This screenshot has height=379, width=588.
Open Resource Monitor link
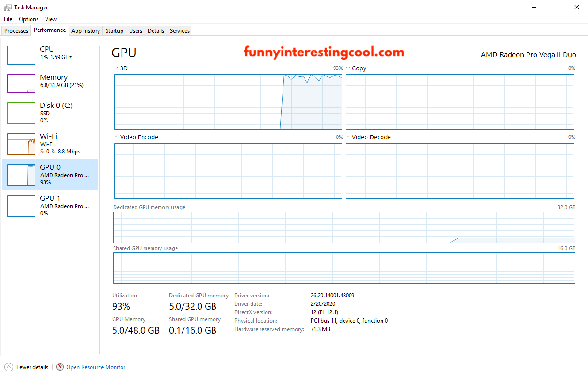[96, 367]
